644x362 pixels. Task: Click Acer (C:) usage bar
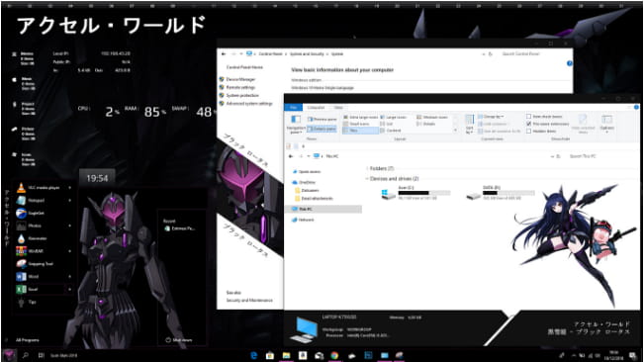point(424,193)
